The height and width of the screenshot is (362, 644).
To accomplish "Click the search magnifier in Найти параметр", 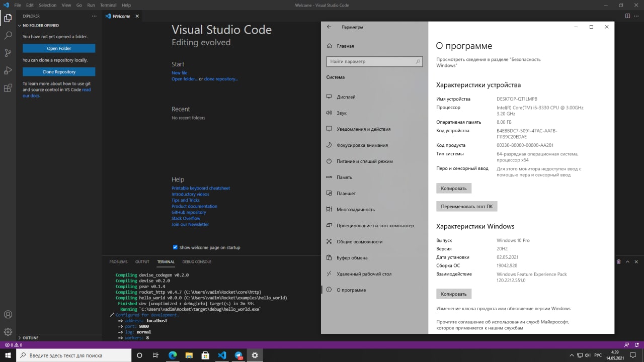I will [418, 61].
